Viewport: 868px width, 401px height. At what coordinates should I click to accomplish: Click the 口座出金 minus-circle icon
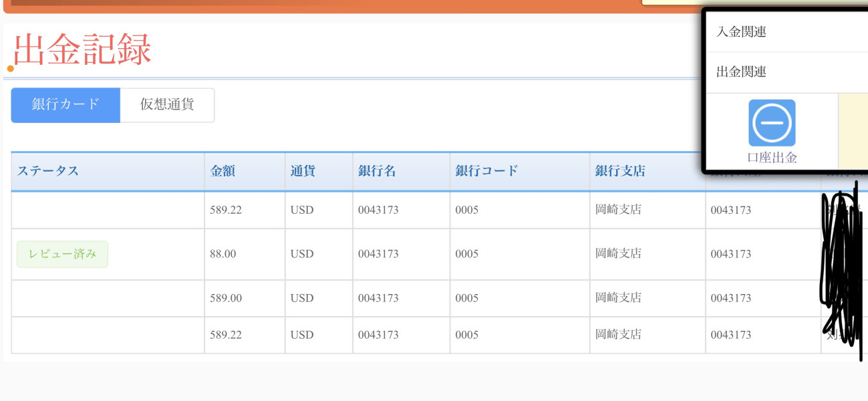pyautogui.click(x=772, y=123)
